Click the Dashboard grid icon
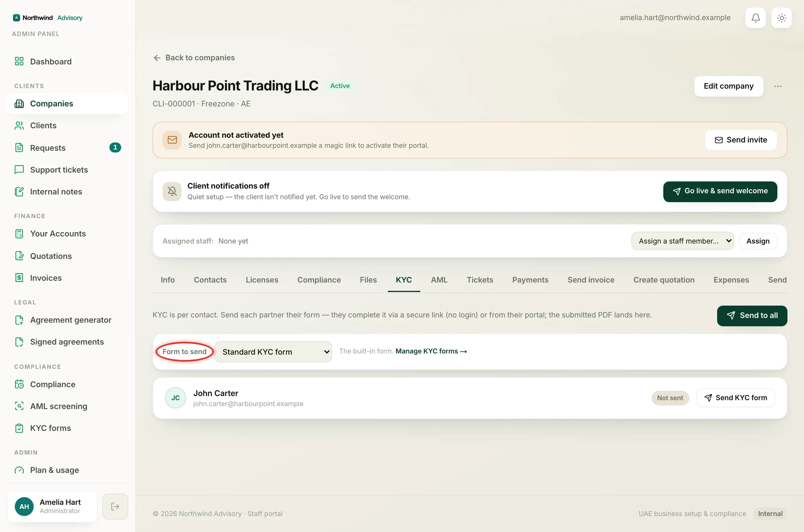 [x=19, y=61]
